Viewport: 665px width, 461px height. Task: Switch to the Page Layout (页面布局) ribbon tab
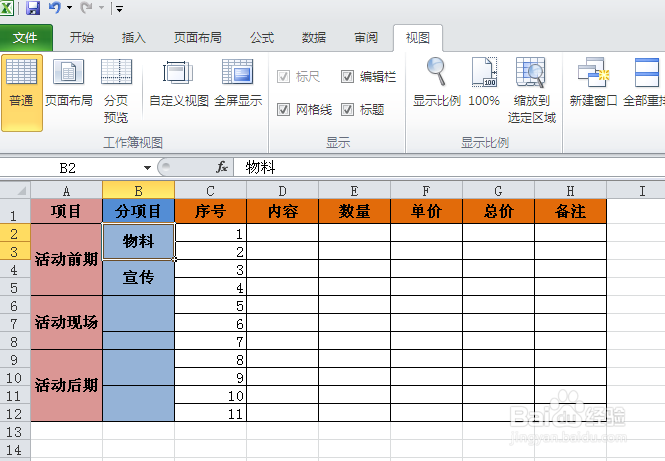(198, 38)
